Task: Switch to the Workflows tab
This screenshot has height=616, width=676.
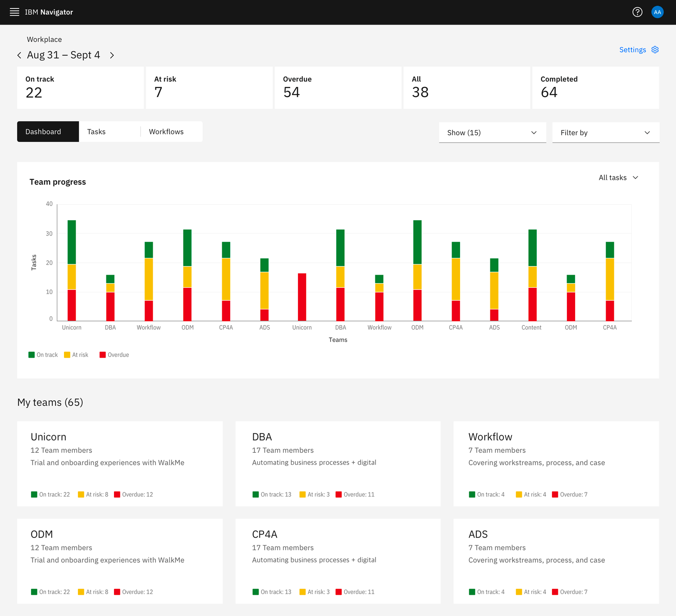Action: (x=171, y=132)
